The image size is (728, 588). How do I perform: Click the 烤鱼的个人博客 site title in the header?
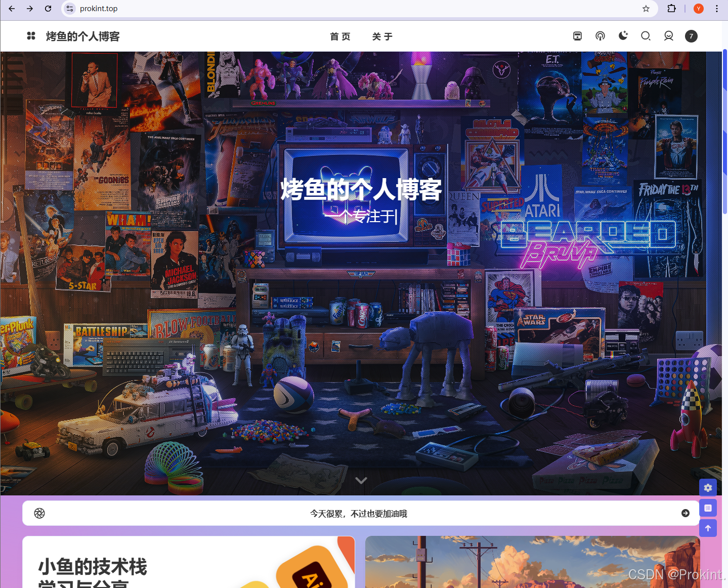point(83,36)
